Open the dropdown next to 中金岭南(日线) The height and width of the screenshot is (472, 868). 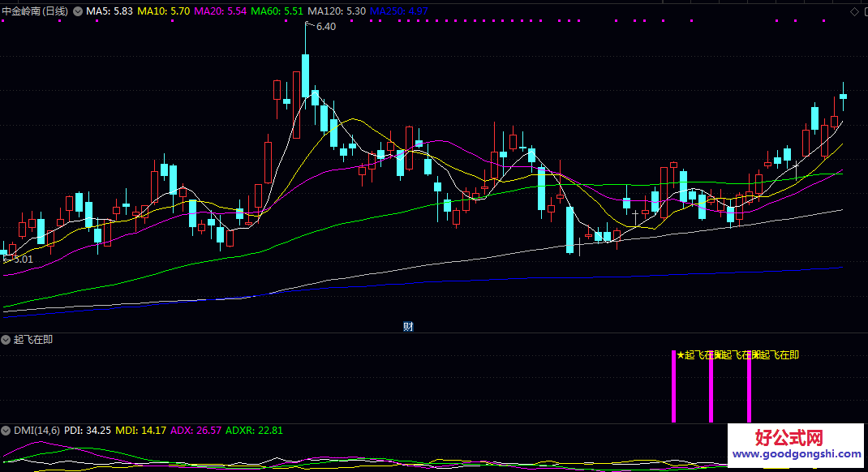[78, 11]
